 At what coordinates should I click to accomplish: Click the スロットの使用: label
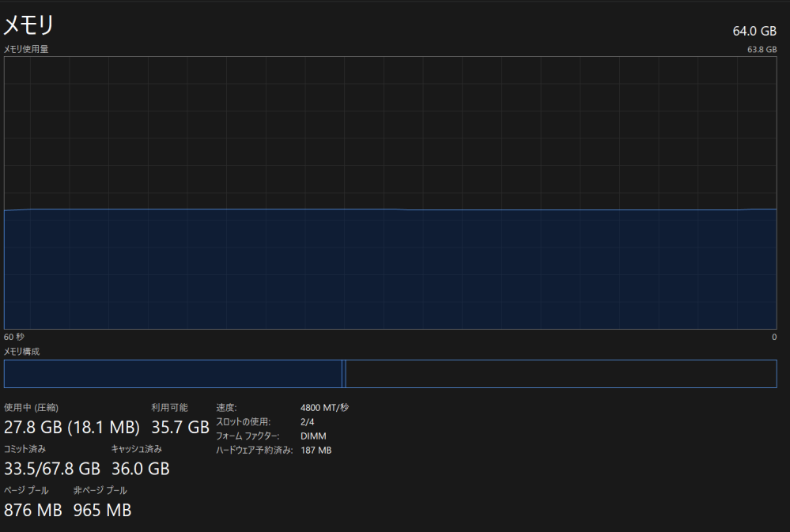244,421
